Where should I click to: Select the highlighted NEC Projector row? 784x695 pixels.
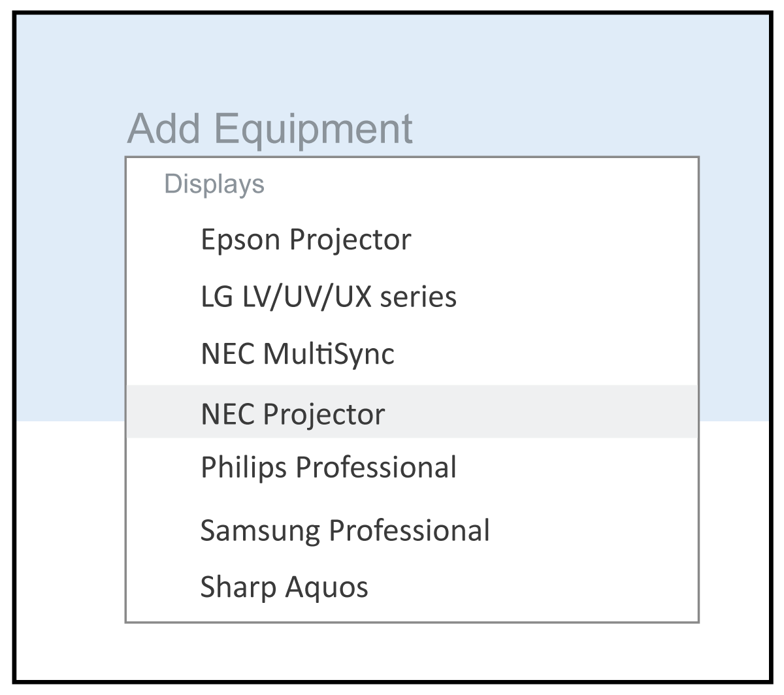click(x=293, y=413)
